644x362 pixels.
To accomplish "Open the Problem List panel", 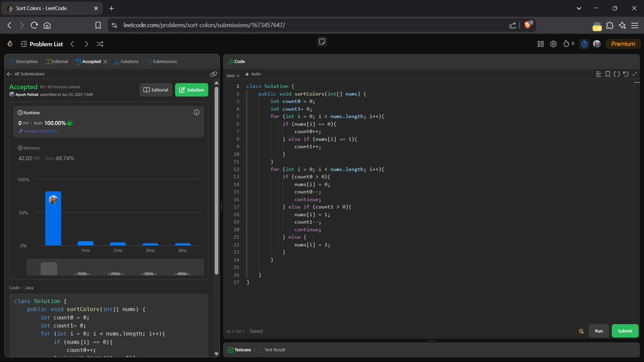I will 42,44.
